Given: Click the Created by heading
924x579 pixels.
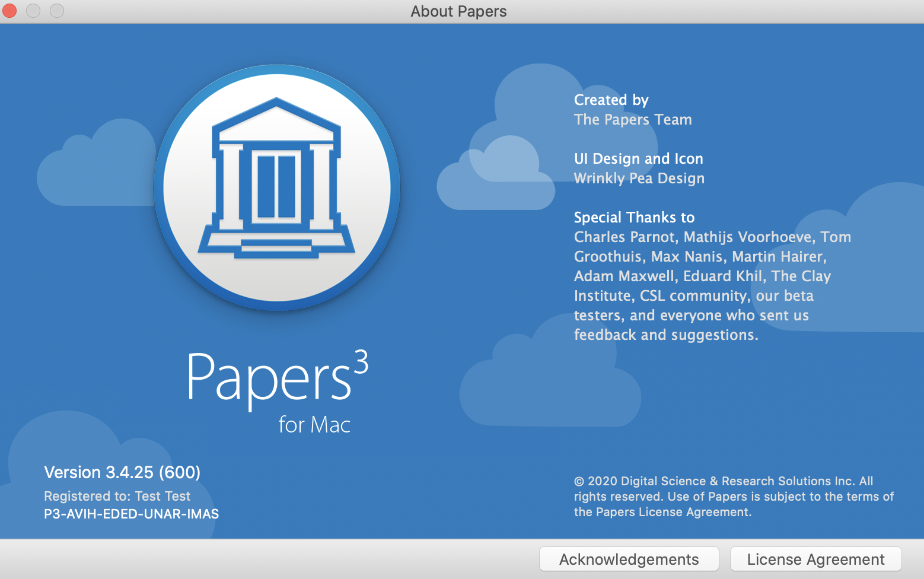Looking at the screenshot, I should [x=611, y=100].
